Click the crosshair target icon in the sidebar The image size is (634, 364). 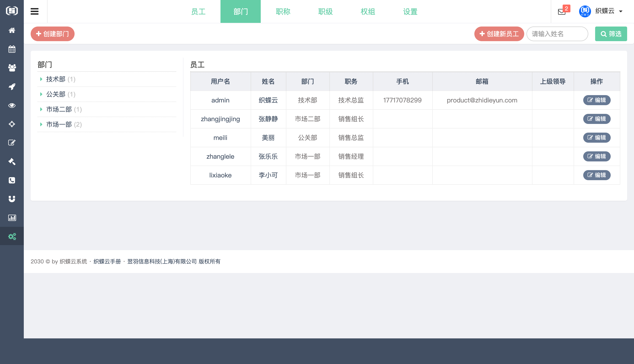(12, 124)
